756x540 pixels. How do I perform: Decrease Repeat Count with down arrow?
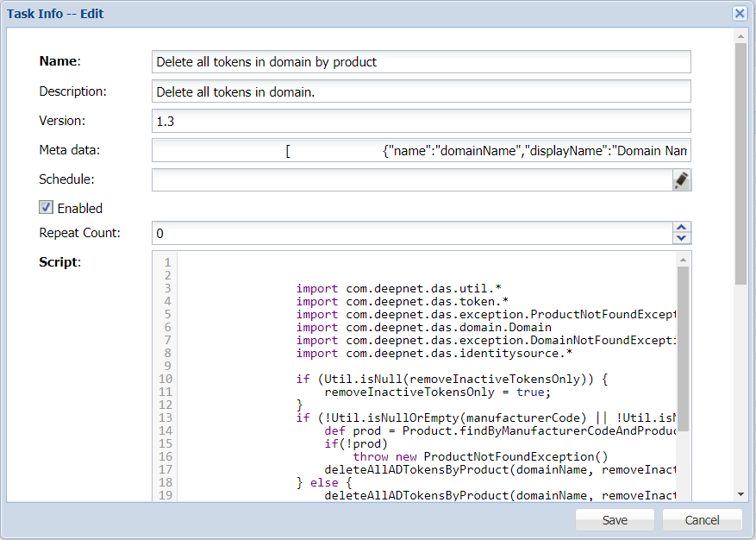coord(682,238)
